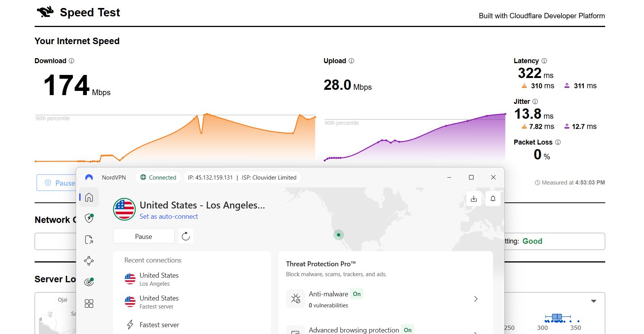Open Threat Protection shield icon in sidebar

[x=89, y=218]
